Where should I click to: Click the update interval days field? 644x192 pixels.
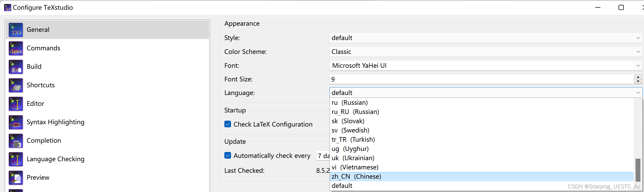tap(323, 156)
